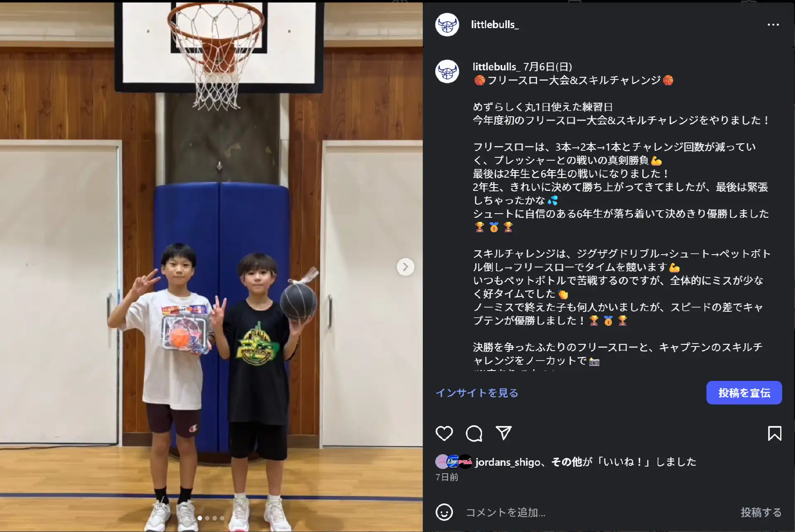The width and height of the screenshot is (795, 532).
Task: Open comments via speech bubble icon
Action: 474,433
